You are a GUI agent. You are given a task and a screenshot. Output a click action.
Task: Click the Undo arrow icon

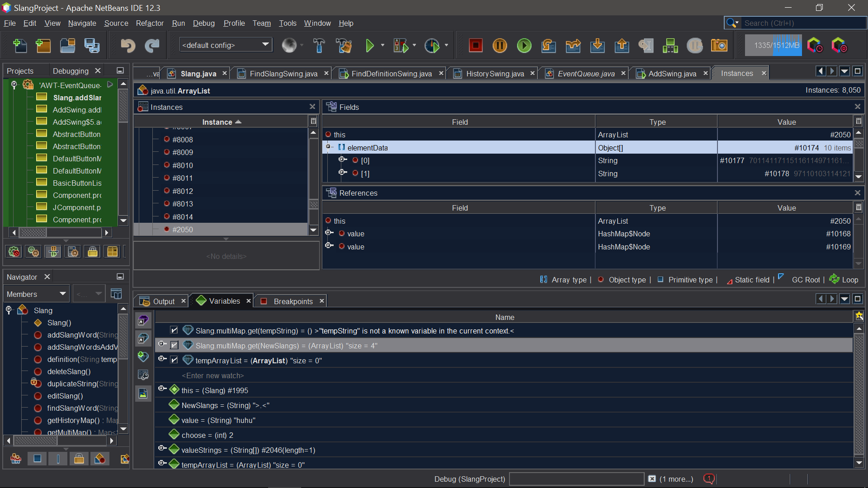[x=128, y=46]
